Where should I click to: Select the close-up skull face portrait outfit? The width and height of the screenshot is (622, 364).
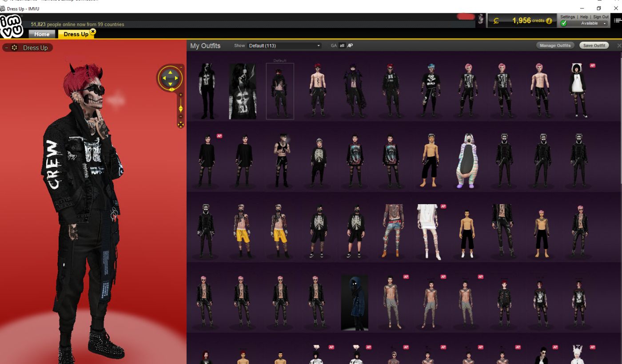(x=243, y=91)
